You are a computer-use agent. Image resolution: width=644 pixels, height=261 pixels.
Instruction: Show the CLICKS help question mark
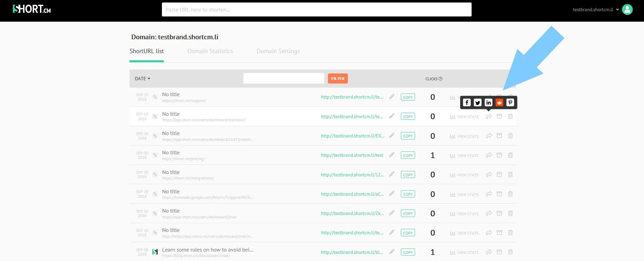coord(441,79)
